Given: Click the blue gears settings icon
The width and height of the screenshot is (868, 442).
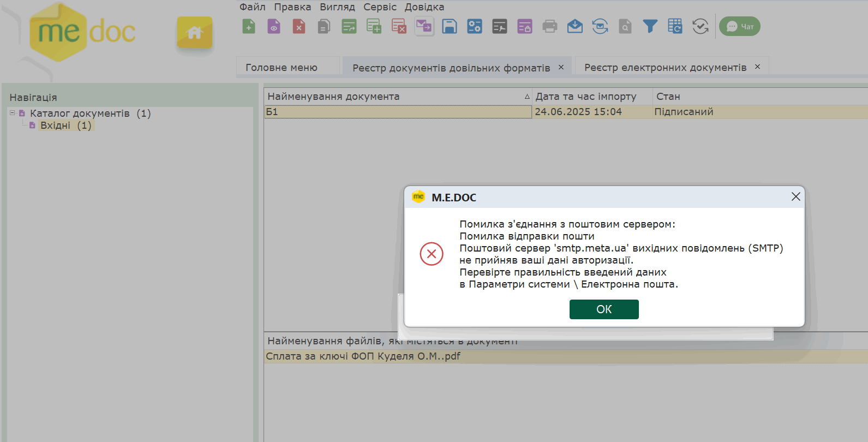Looking at the screenshot, I should point(475,26).
